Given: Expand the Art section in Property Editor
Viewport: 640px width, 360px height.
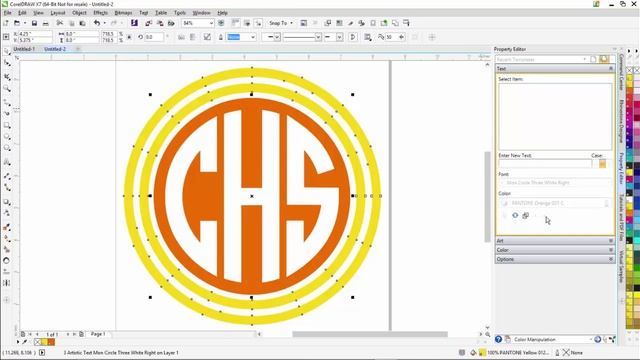Looking at the screenshot, I should coord(611,241).
